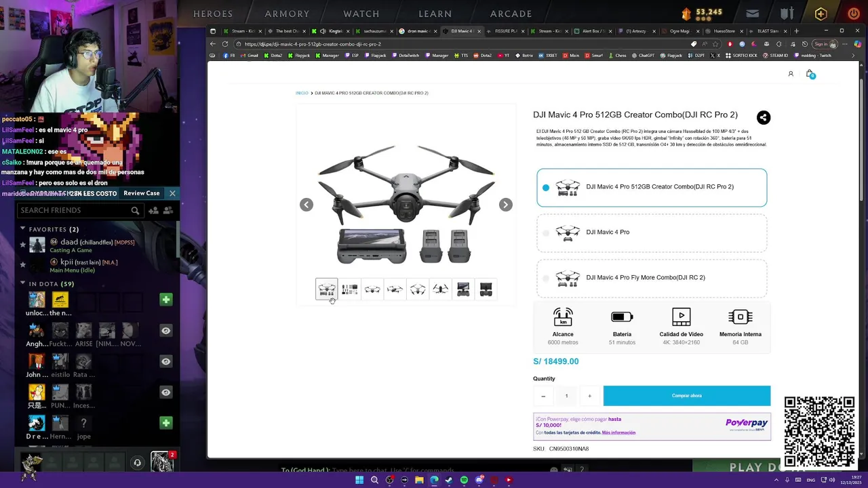This screenshot has height=488, width=868.
Task: Increase quantity with the plus button
Action: click(x=589, y=396)
